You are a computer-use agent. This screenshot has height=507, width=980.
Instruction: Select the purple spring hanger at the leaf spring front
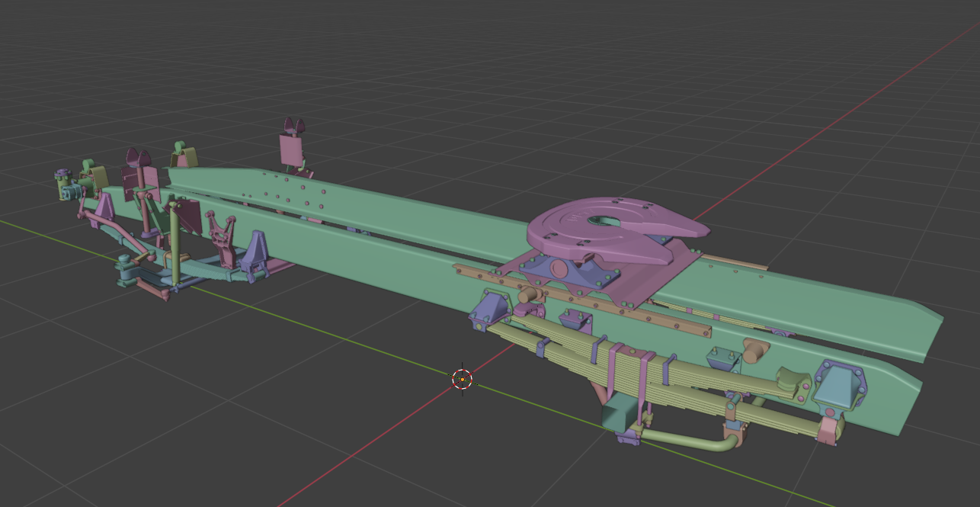[x=488, y=310]
